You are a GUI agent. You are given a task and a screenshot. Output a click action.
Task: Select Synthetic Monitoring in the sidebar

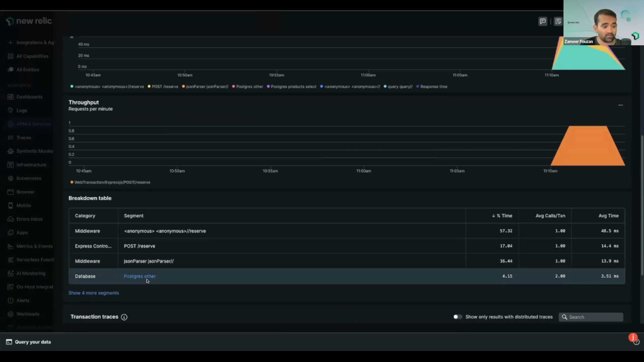coord(35,151)
